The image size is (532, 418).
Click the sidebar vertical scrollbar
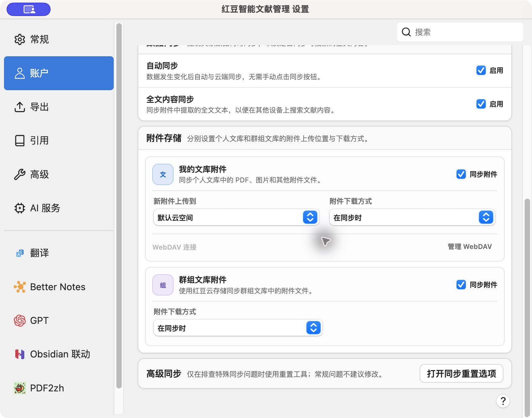(x=119, y=205)
